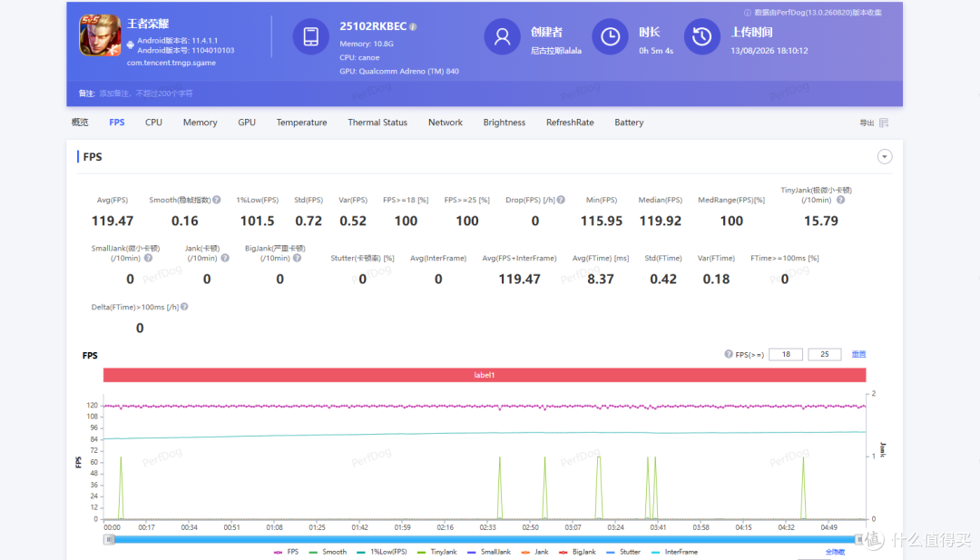Click the Var(FTime) value 0.18
The image size is (980, 560).
click(716, 280)
